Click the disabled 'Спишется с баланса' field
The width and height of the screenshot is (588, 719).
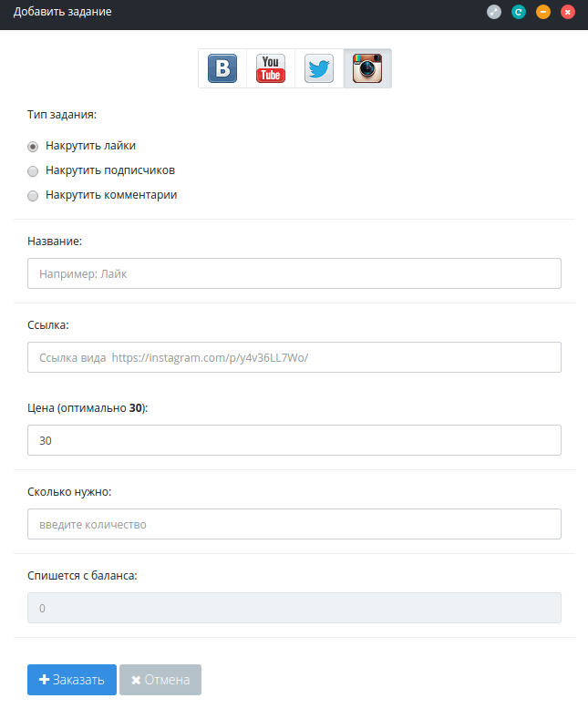coord(294,608)
